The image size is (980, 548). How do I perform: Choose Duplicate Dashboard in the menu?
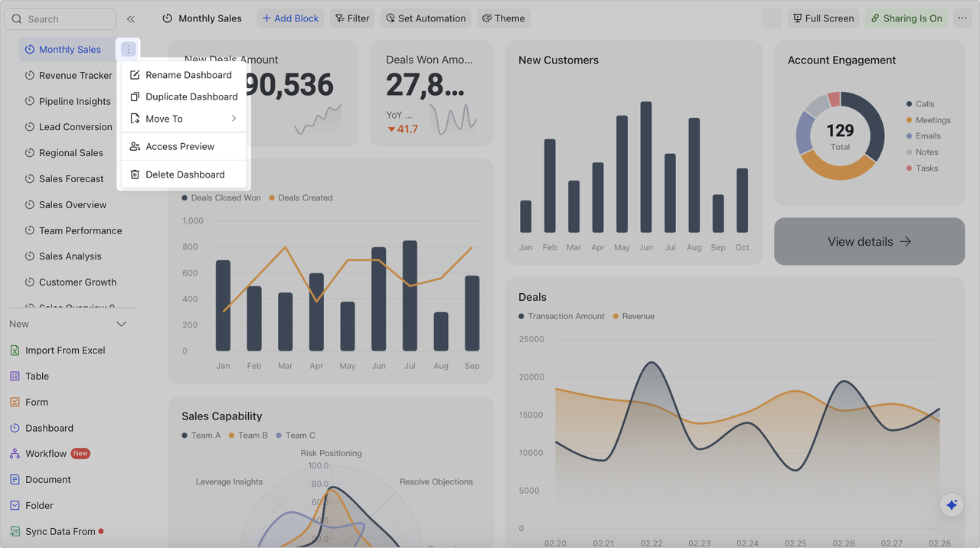pyautogui.click(x=184, y=96)
